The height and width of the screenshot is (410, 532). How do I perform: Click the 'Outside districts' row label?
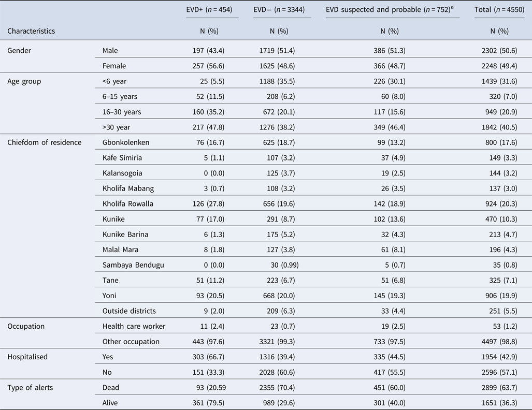[x=129, y=311]
